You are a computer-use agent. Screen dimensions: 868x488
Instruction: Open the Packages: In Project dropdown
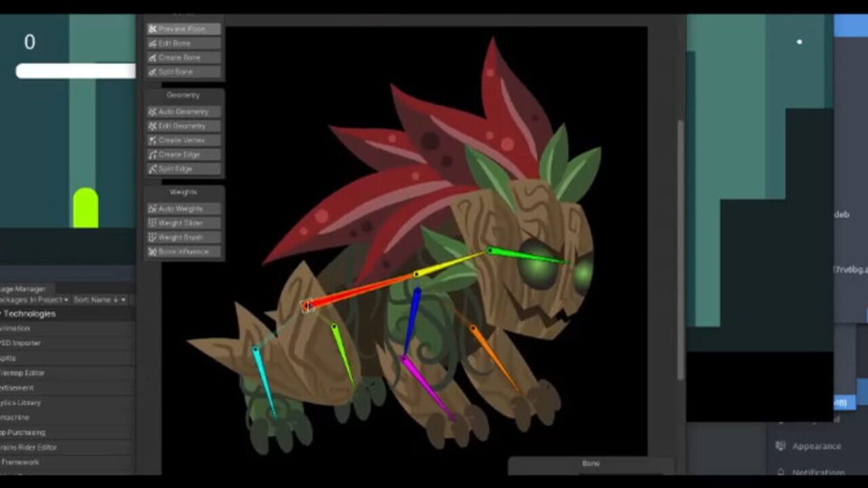click(35, 300)
